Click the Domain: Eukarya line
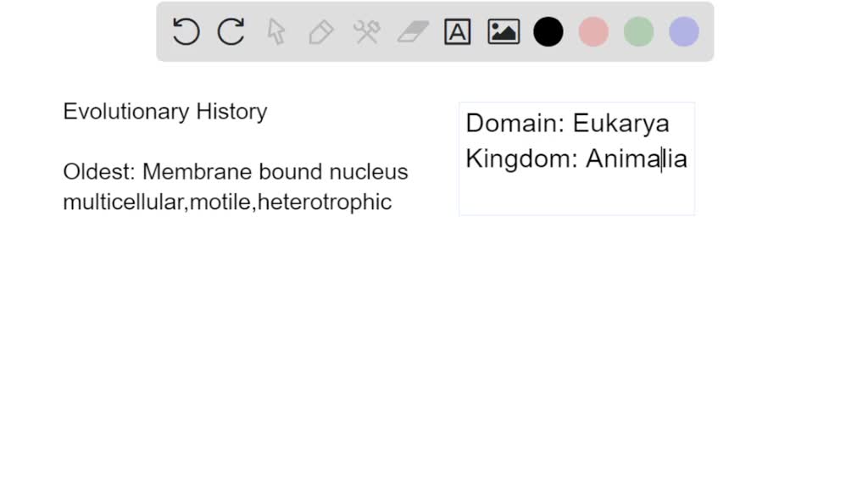 point(568,123)
